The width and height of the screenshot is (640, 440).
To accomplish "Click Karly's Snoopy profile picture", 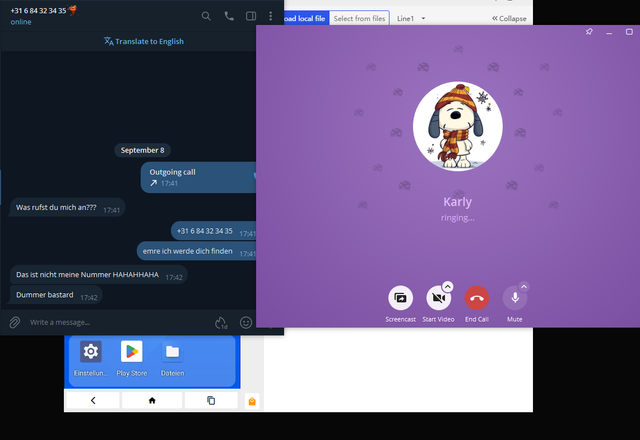I will [x=458, y=126].
